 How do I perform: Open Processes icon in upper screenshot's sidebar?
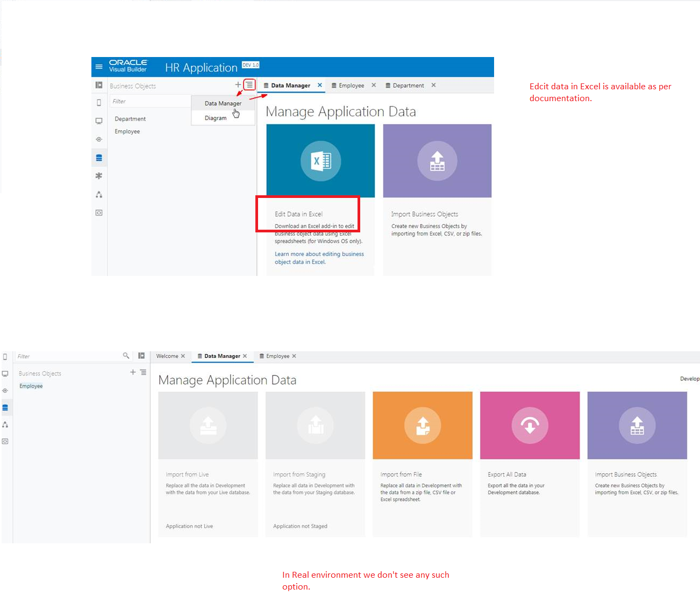pyautogui.click(x=99, y=194)
